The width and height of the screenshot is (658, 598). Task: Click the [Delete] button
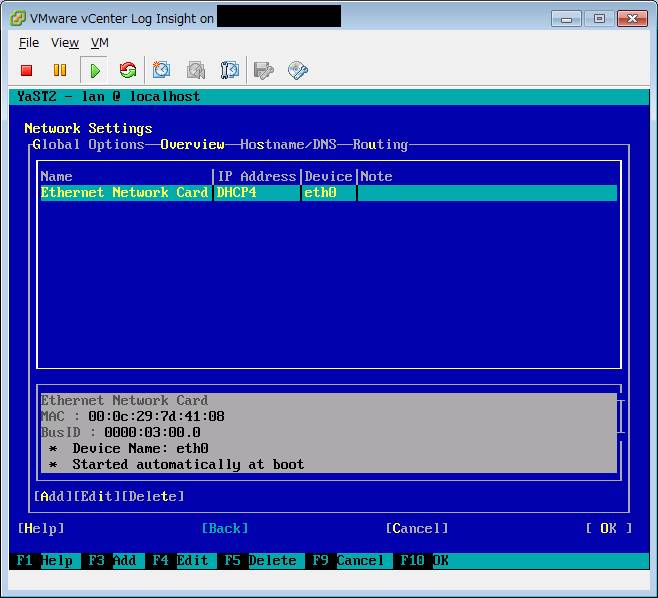[153, 496]
